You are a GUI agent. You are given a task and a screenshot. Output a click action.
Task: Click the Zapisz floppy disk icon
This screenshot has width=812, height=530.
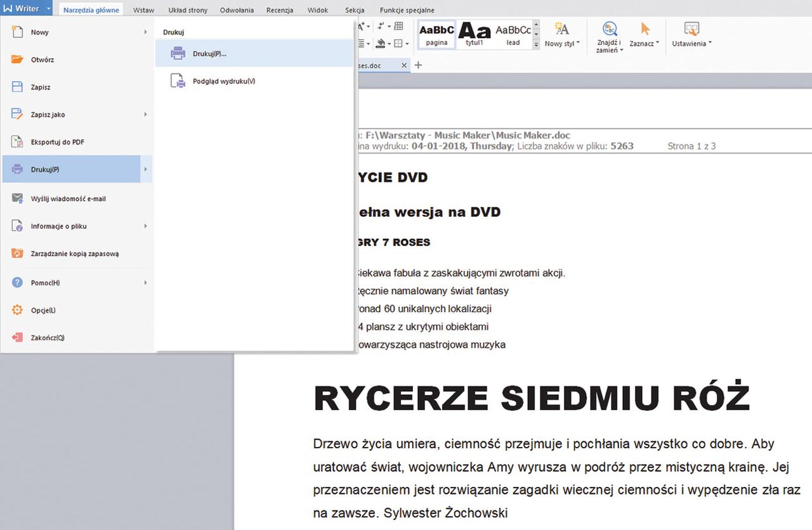coord(18,87)
